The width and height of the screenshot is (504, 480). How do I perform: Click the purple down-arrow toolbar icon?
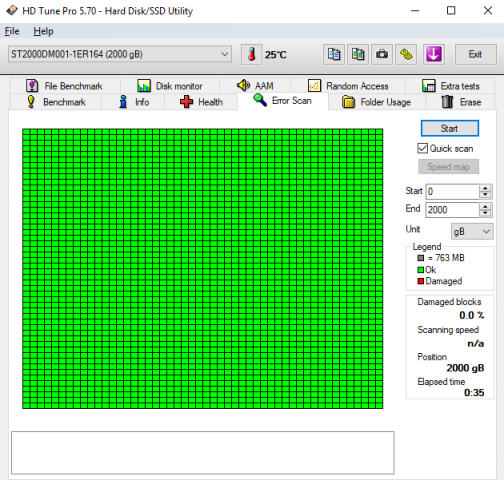tap(434, 54)
